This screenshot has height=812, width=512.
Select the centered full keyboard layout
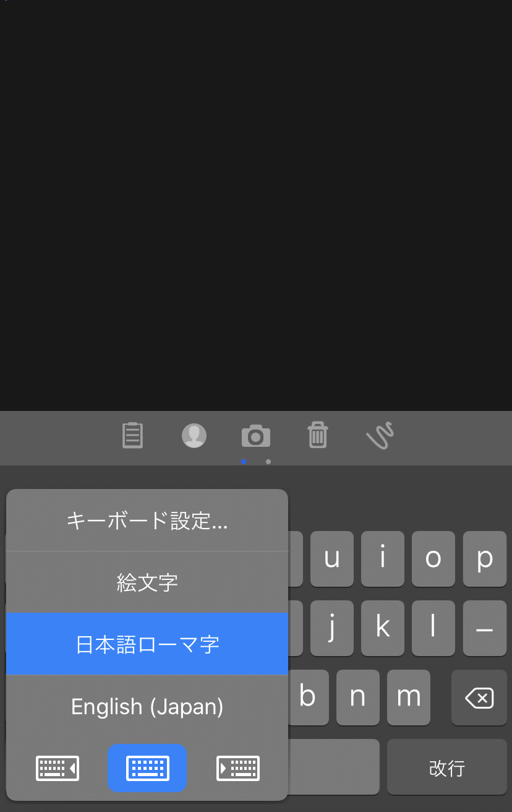pos(147,768)
